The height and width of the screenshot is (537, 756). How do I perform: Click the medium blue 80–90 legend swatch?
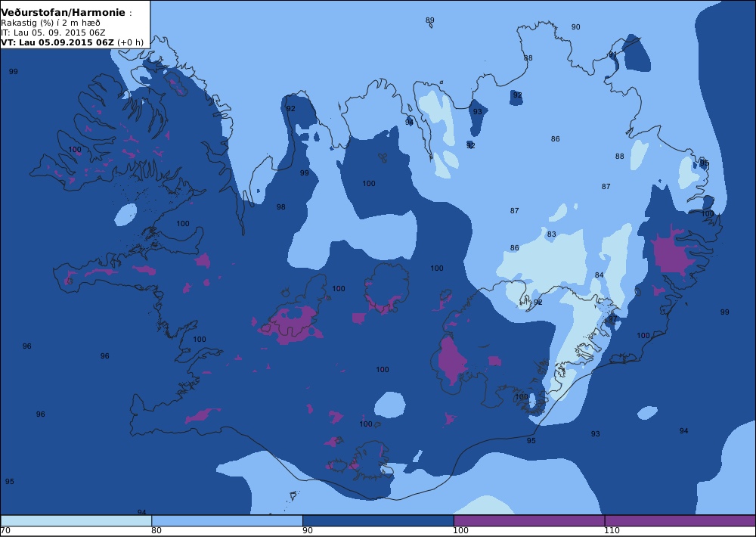click(227, 520)
